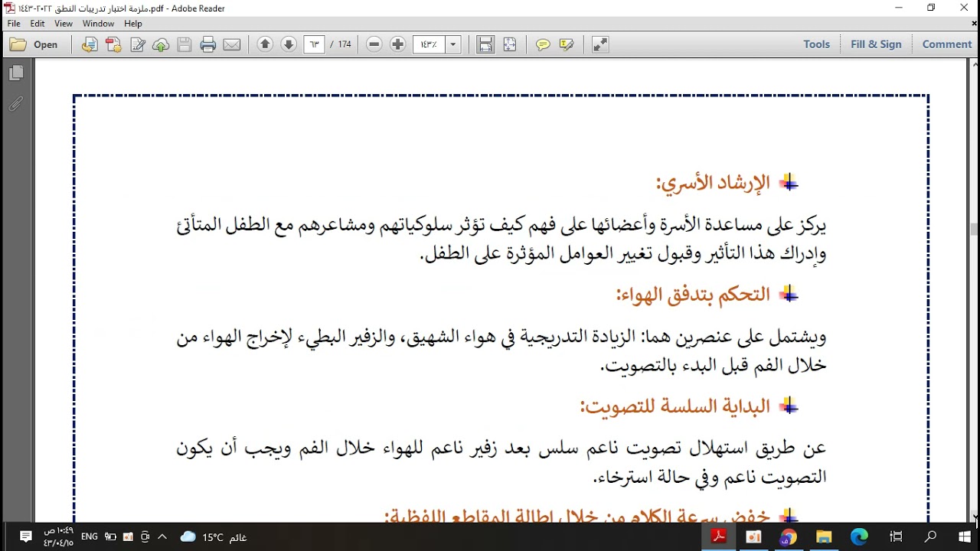
Task: Zoom in with plus button
Action: coord(397,44)
